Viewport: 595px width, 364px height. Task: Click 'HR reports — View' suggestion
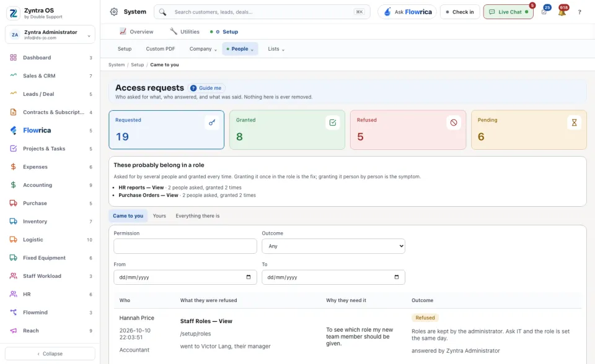141,188
